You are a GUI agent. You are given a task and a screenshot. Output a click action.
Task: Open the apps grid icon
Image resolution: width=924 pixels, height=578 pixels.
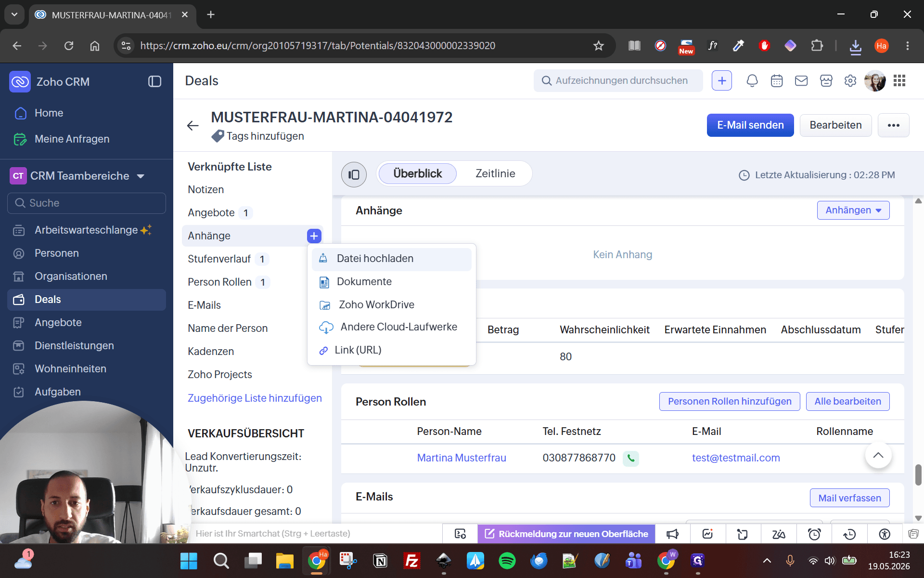[x=899, y=80]
